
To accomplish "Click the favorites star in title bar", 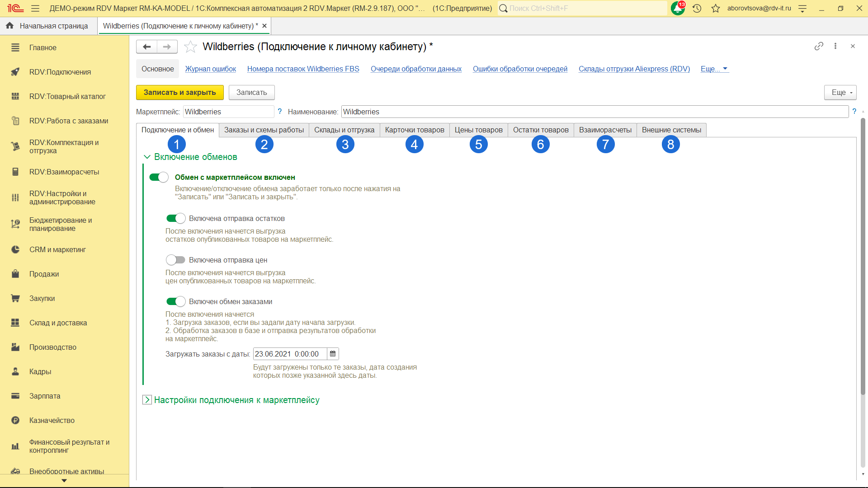I will click(x=715, y=8).
